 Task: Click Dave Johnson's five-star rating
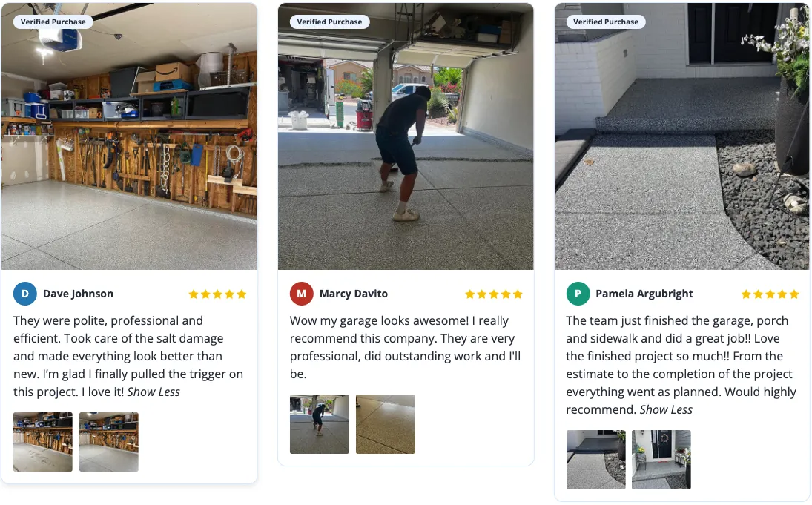click(217, 294)
